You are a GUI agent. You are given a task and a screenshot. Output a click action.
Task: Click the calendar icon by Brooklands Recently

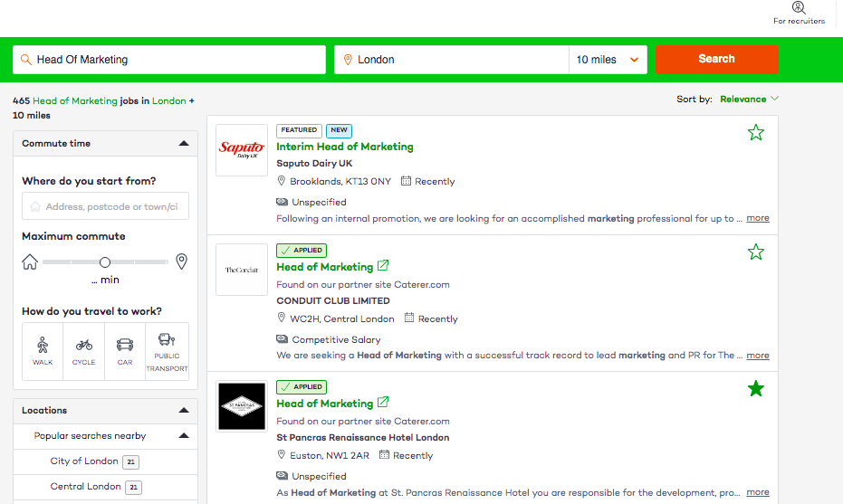coord(406,181)
